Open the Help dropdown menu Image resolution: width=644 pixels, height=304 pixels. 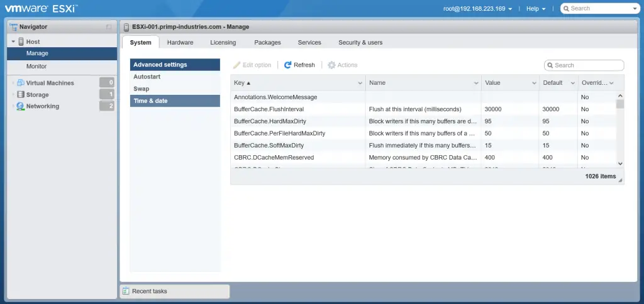[536, 8]
